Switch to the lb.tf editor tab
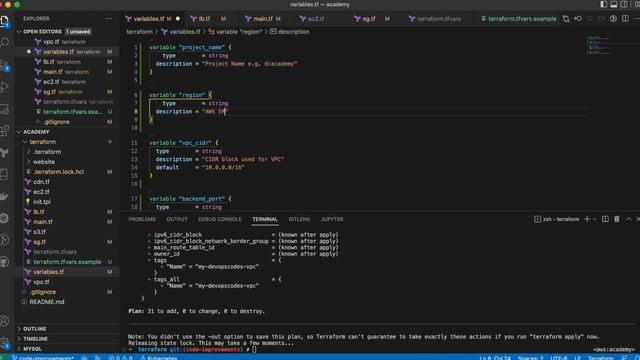 [x=209, y=19]
